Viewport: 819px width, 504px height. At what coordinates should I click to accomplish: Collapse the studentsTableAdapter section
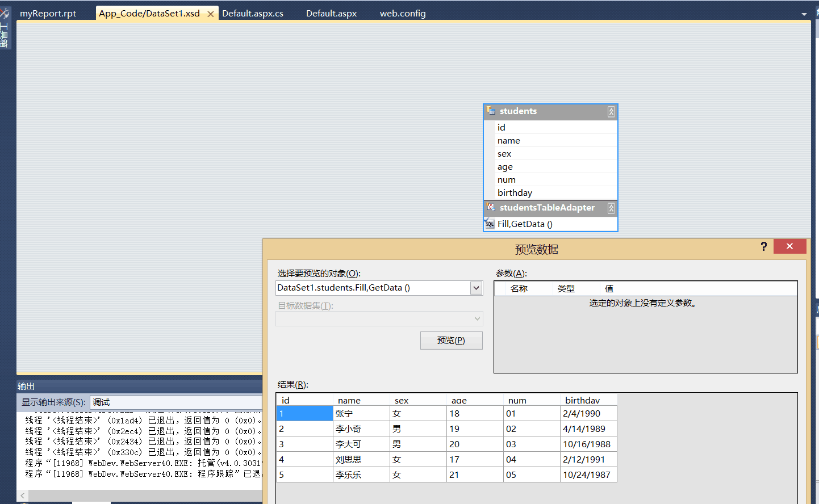point(611,208)
